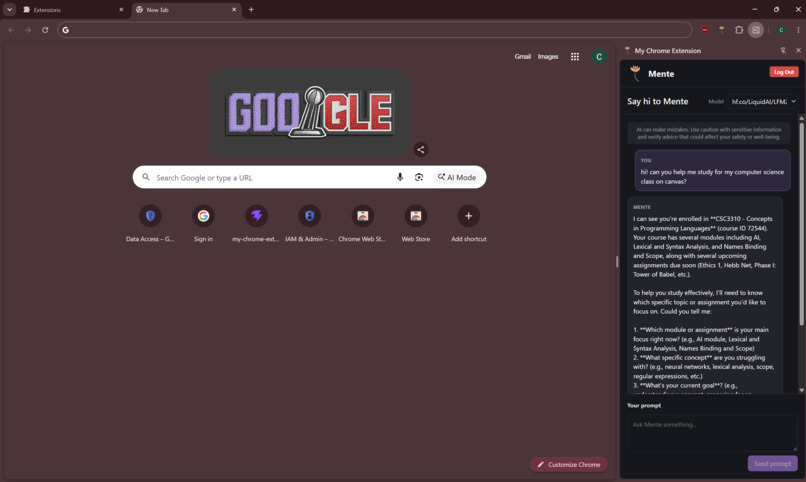Viewport: 806px width, 482px height.
Task: Click the Ask Mente something prompt box
Action: pos(712,433)
